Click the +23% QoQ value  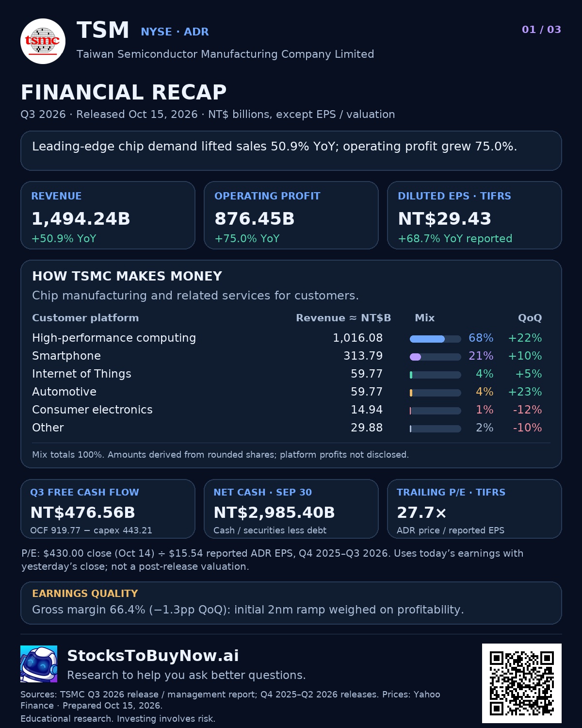pyautogui.click(x=525, y=392)
